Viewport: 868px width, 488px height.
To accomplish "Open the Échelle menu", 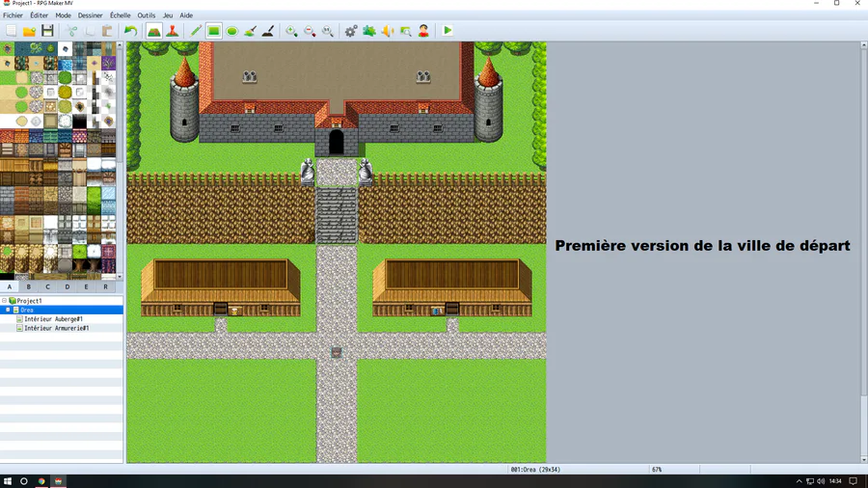I will [x=121, y=15].
